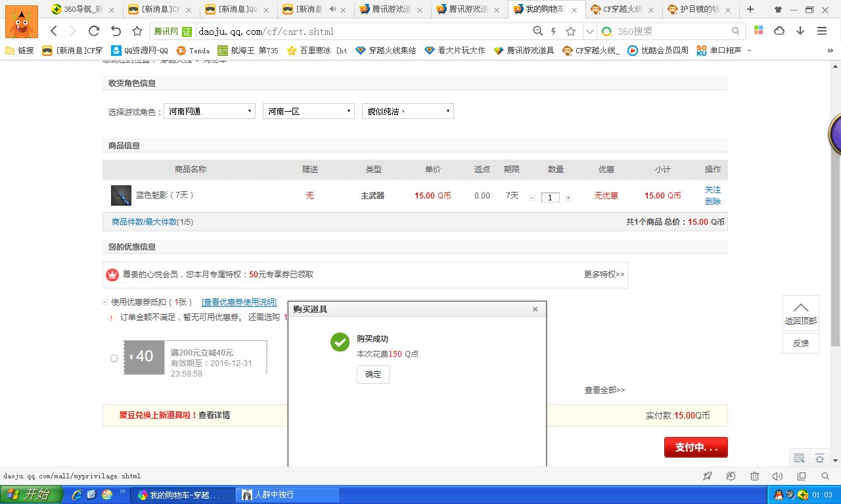Switch to the 护目镜的钱 tab

pos(700,9)
